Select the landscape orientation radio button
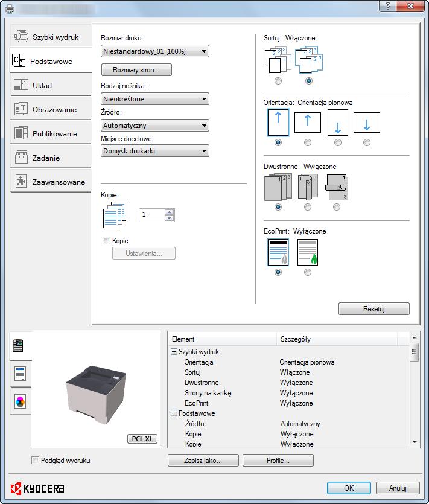429x504 pixels. [308, 142]
